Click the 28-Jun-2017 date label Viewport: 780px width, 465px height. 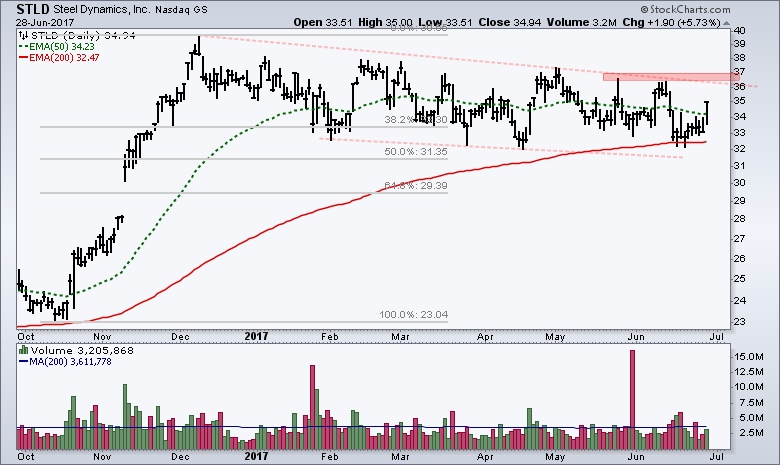(x=45, y=22)
